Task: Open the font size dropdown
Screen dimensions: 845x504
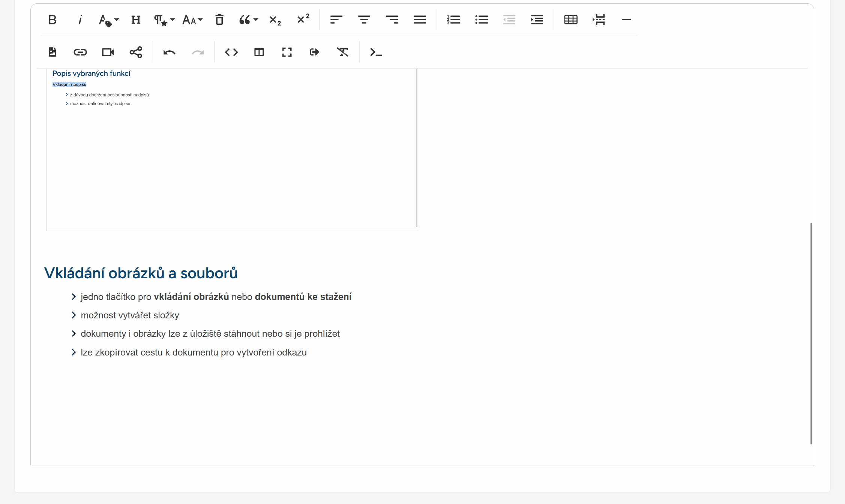Action: 192,20
